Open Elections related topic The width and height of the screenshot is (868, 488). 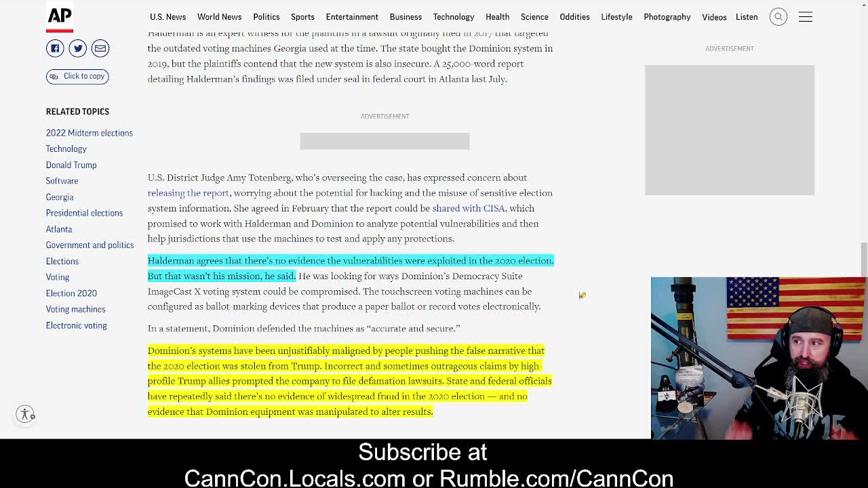pos(62,261)
